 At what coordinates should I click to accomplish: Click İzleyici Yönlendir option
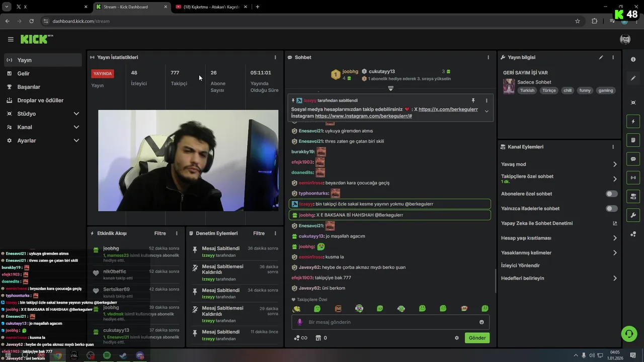tap(520, 265)
